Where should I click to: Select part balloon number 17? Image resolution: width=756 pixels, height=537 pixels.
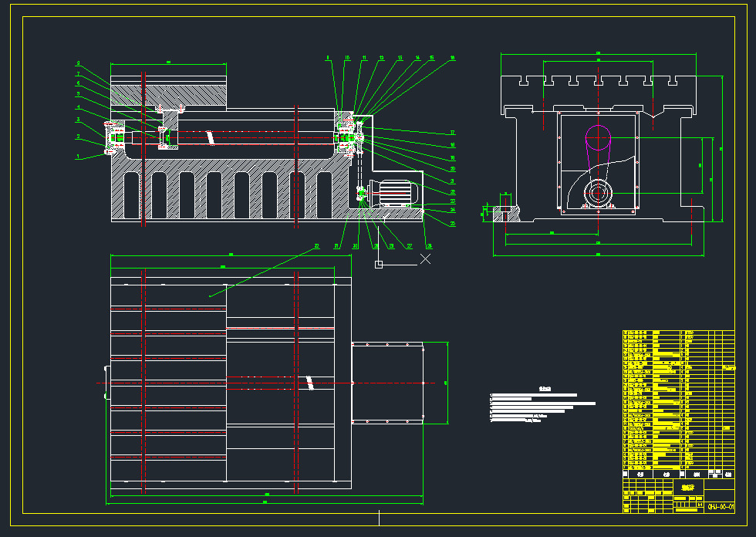pyautogui.click(x=452, y=133)
